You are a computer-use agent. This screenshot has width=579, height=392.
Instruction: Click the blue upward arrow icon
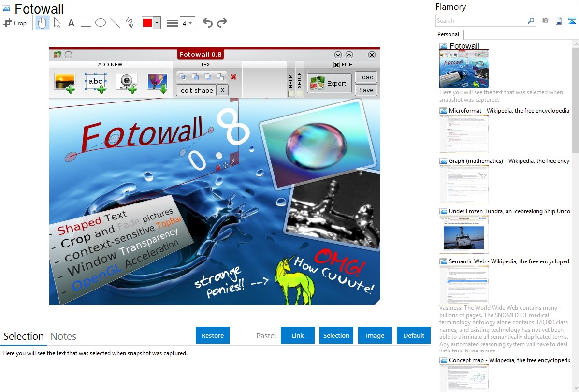coord(572,21)
